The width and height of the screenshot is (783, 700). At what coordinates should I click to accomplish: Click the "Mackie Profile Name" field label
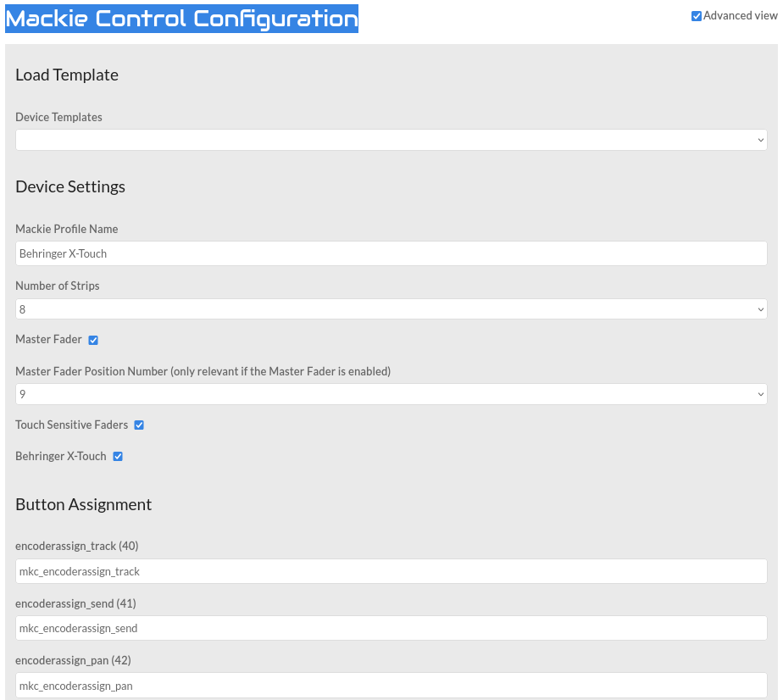(x=67, y=230)
